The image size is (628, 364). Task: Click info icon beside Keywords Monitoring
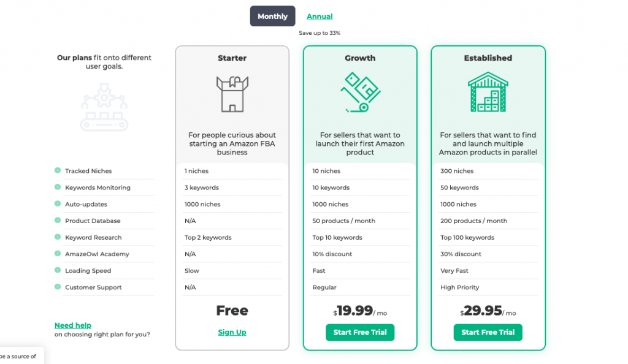tap(58, 187)
